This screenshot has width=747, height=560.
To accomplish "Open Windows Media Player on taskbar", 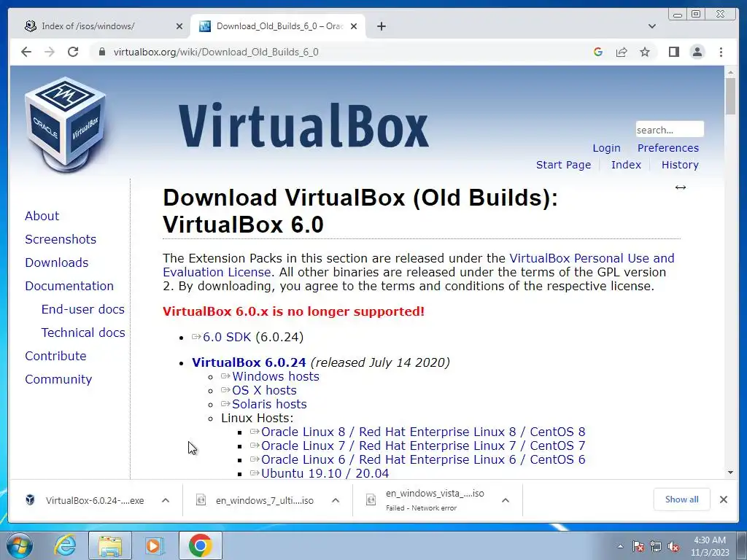I will pos(154,545).
